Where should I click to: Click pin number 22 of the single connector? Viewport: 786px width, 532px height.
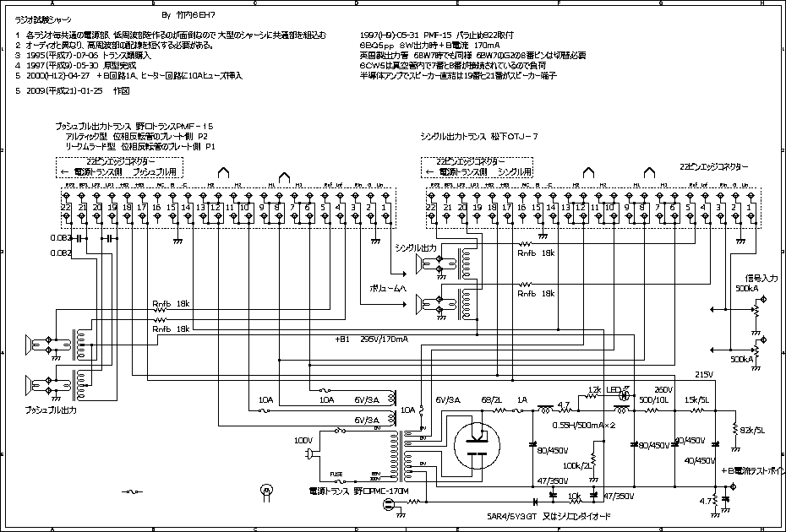pos(432,206)
